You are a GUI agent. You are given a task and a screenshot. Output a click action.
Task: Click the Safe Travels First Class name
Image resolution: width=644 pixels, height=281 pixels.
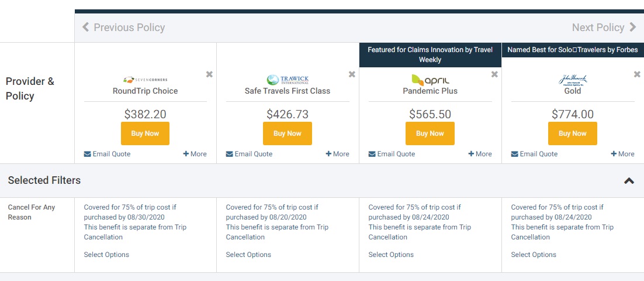(x=288, y=91)
